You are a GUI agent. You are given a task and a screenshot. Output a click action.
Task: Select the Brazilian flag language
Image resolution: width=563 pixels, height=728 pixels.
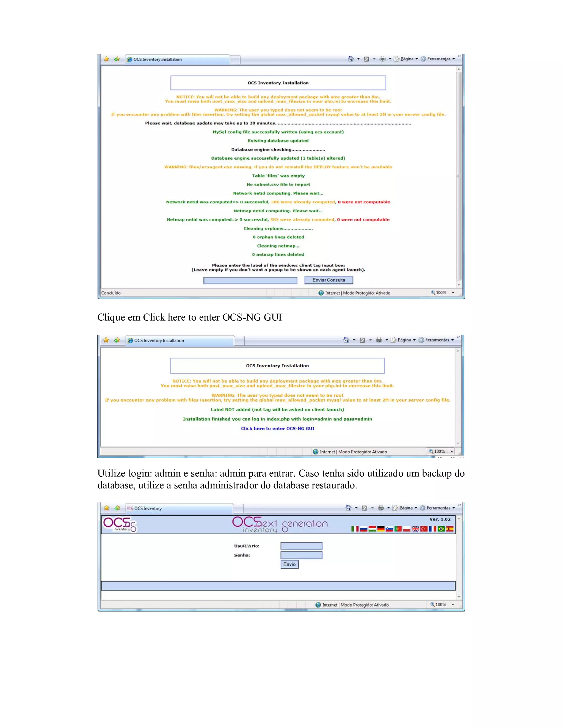(x=441, y=529)
